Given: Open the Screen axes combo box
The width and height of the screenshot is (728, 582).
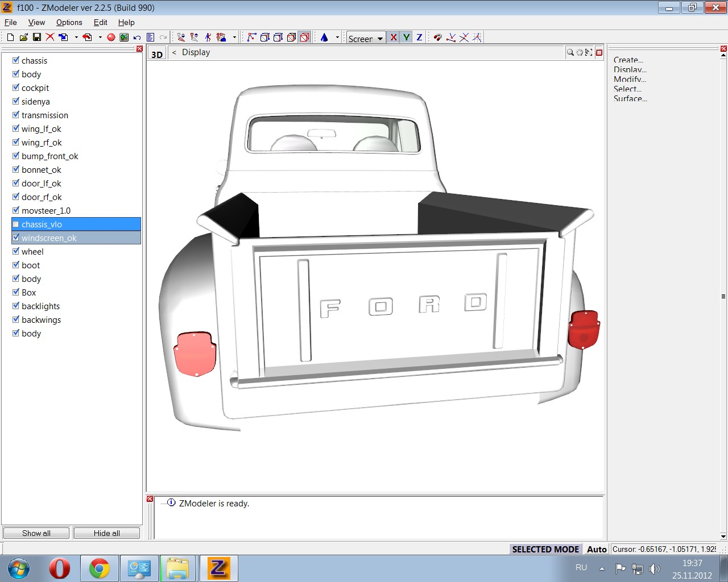Looking at the screenshot, I should click(366, 38).
